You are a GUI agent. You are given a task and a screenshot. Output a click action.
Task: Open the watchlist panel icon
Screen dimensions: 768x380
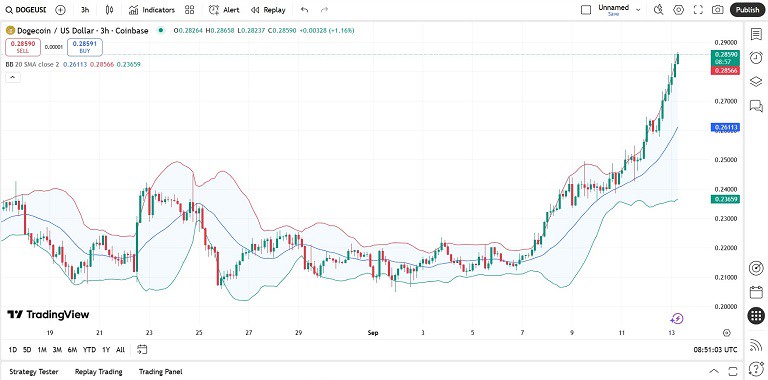pyautogui.click(x=756, y=33)
